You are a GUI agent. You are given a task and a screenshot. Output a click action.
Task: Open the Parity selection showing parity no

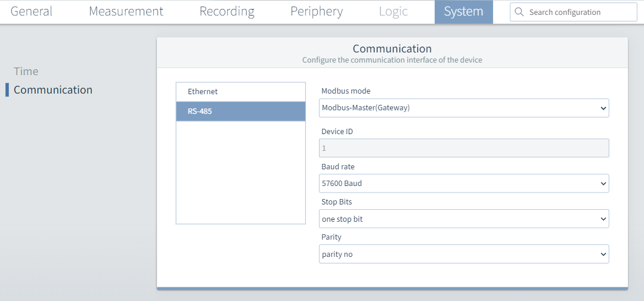[x=464, y=254]
